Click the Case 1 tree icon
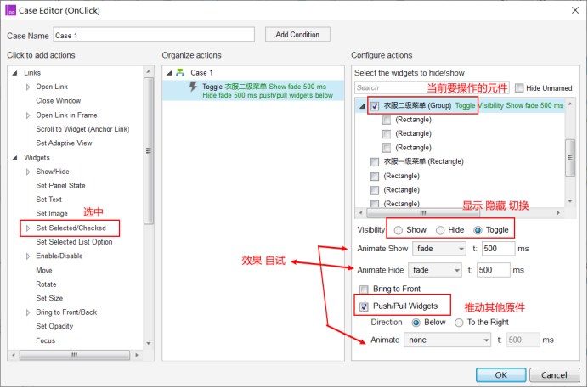588x388 pixels. [180, 72]
